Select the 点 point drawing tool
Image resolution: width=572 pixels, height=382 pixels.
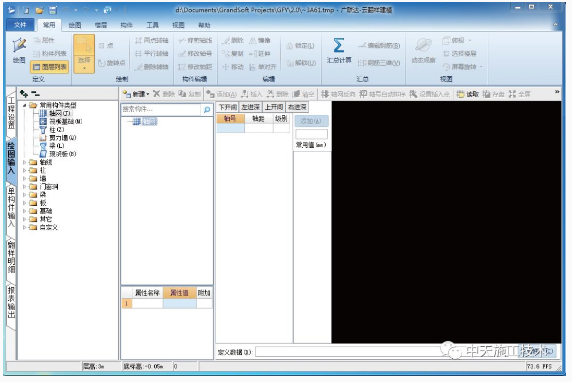(x=106, y=46)
